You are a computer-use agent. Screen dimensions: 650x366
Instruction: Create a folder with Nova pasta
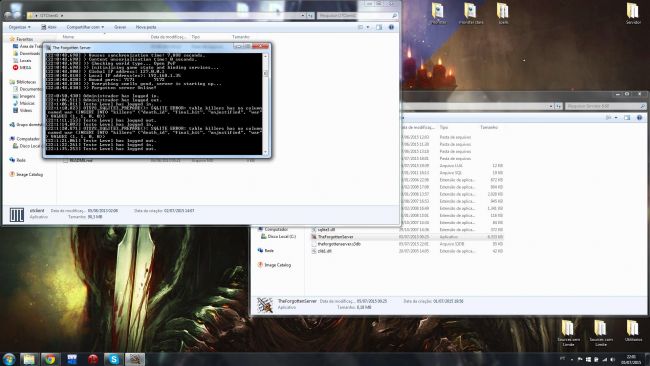[146, 27]
